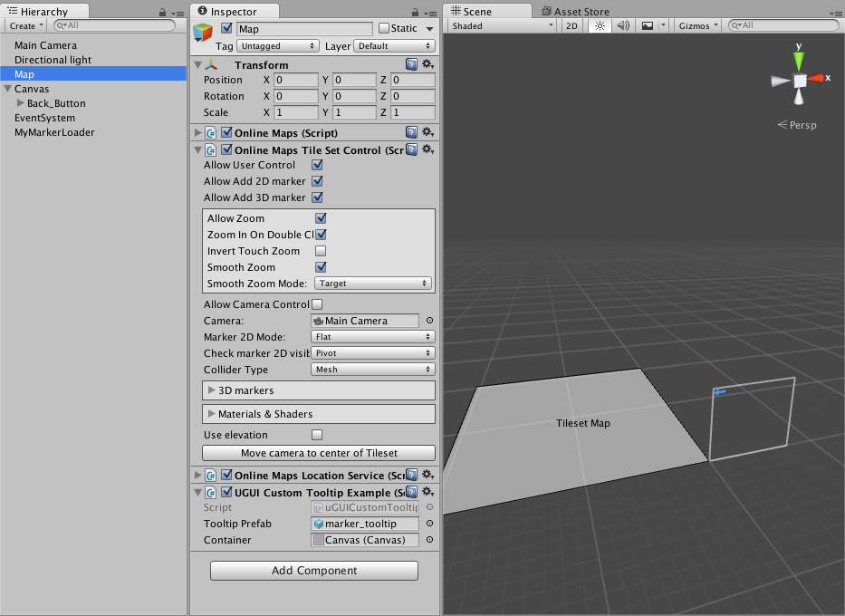845x616 pixels.
Task: Lock the Inspector panel
Action: pos(415,12)
